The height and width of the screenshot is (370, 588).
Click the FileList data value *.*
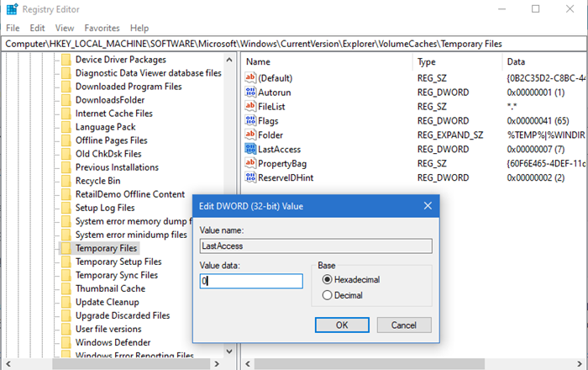pyautogui.click(x=512, y=107)
